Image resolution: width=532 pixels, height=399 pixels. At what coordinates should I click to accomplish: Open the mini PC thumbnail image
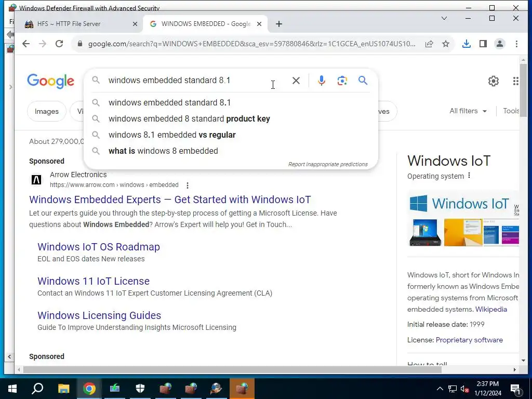click(x=425, y=232)
